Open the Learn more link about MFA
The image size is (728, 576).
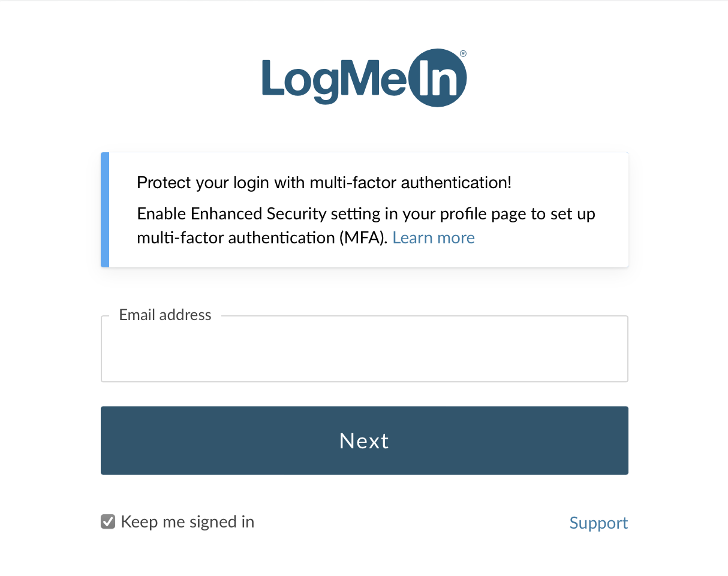[x=434, y=238]
